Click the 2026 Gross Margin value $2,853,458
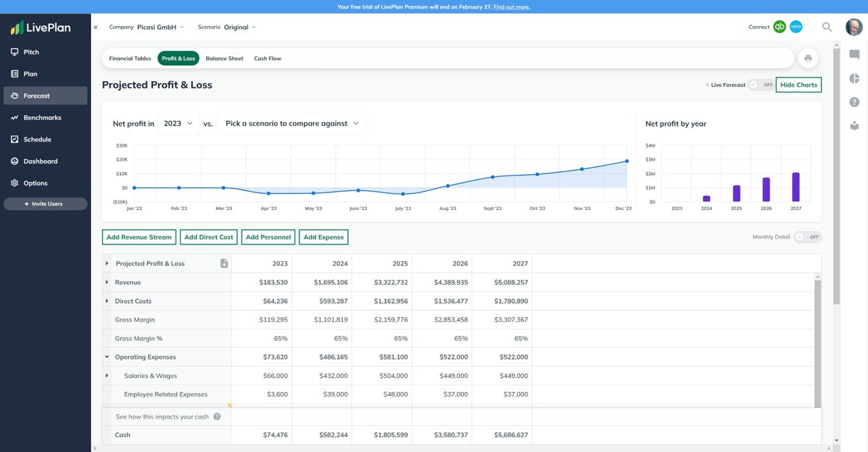This screenshot has height=452, width=868. tap(450, 320)
